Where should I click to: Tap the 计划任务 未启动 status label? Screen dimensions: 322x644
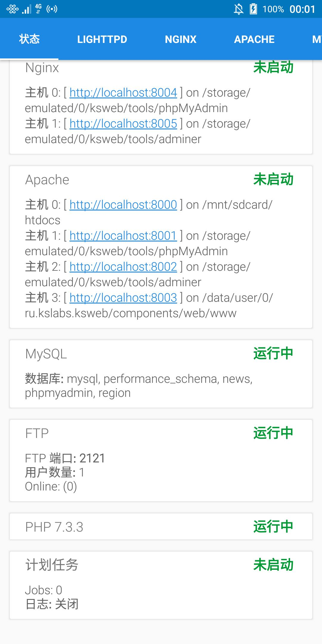(x=273, y=565)
